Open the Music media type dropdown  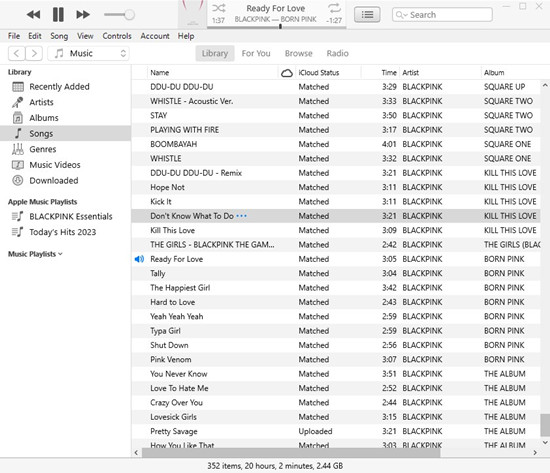[88, 53]
